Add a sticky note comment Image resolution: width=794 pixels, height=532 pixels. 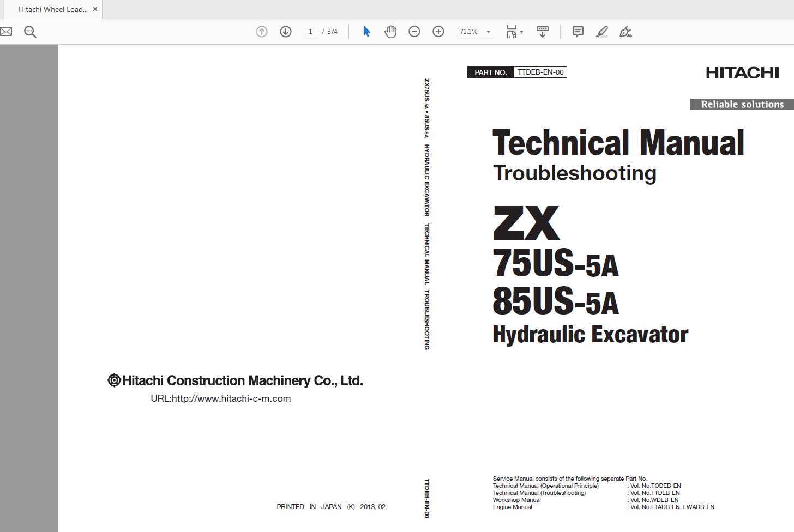click(578, 32)
